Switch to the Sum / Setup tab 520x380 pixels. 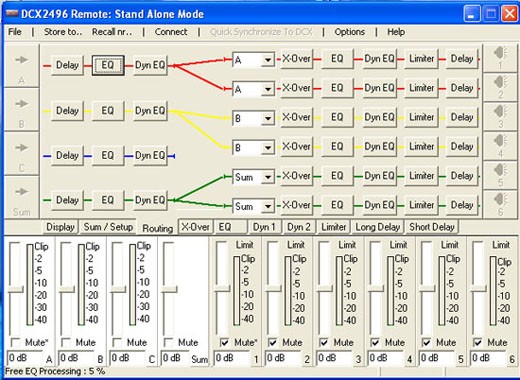108,227
